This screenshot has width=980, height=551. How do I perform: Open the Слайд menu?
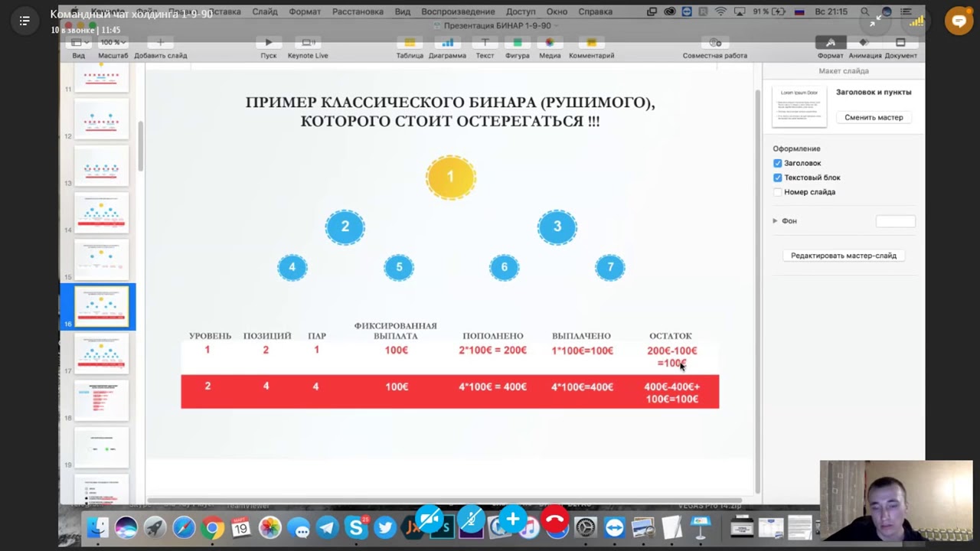click(265, 11)
